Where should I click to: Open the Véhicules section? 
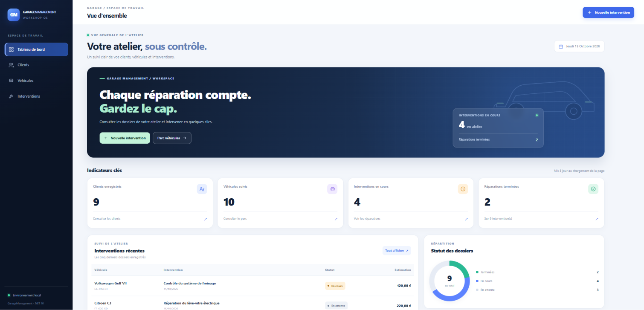36,81
